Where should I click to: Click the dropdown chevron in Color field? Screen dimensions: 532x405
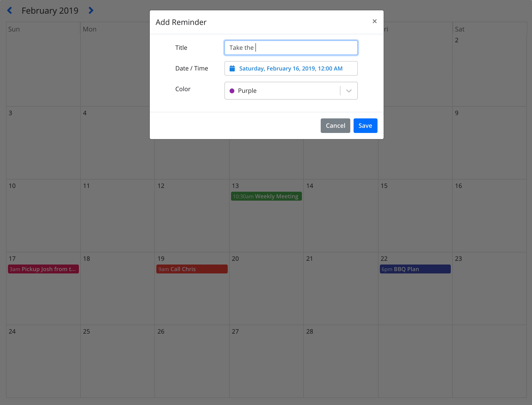pyautogui.click(x=349, y=90)
